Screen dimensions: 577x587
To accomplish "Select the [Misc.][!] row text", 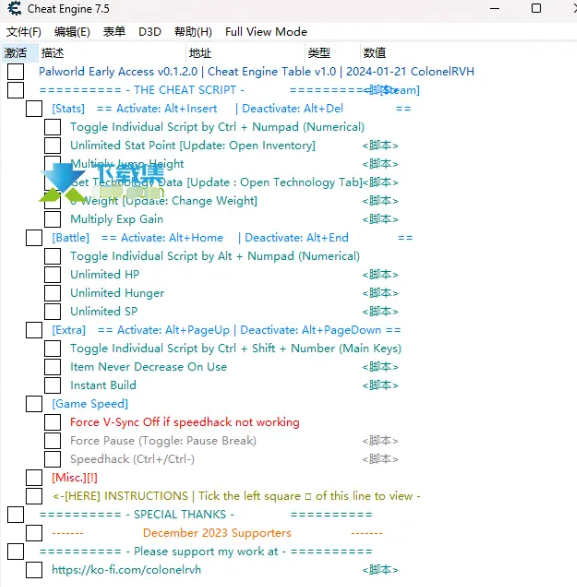I will (x=75, y=478).
